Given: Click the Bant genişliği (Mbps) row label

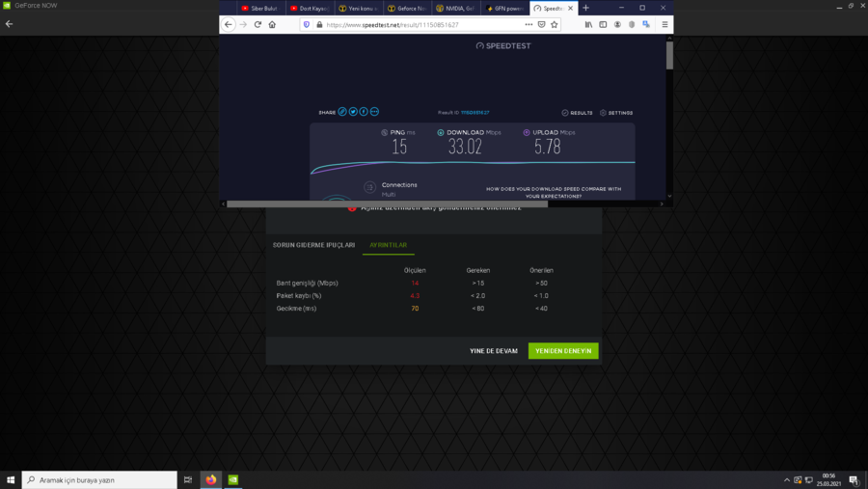Looking at the screenshot, I should pos(308,283).
